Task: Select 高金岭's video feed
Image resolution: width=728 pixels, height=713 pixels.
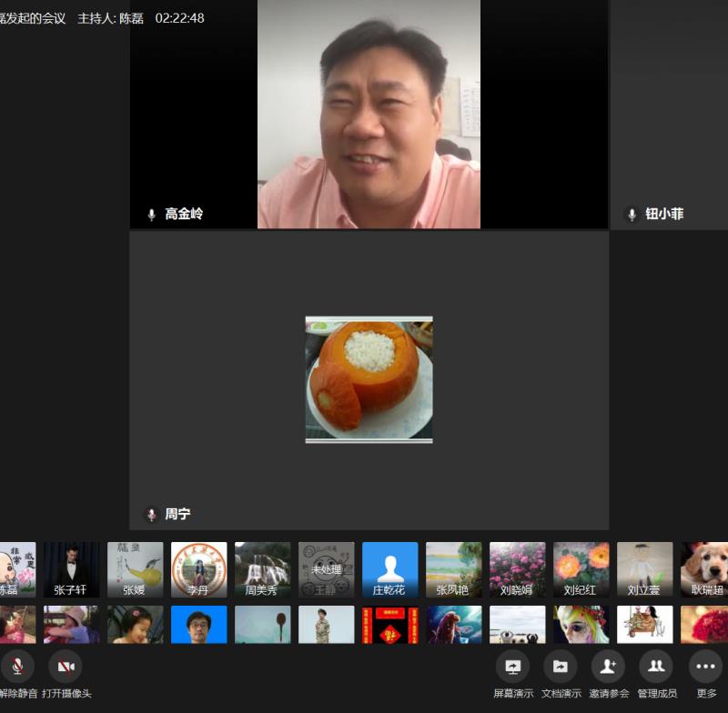Action: (369, 114)
